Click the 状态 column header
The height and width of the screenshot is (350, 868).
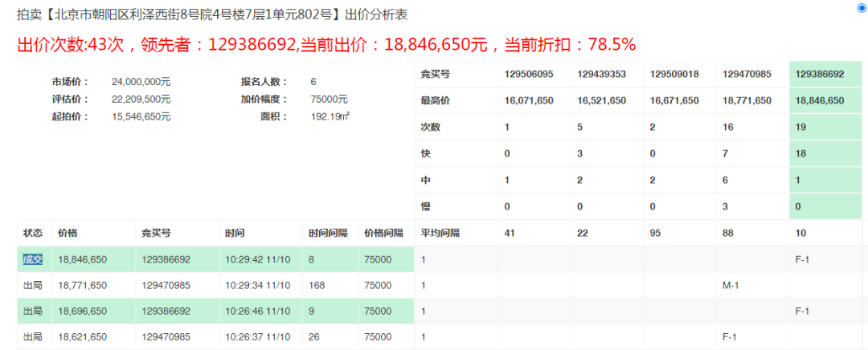coord(33,233)
